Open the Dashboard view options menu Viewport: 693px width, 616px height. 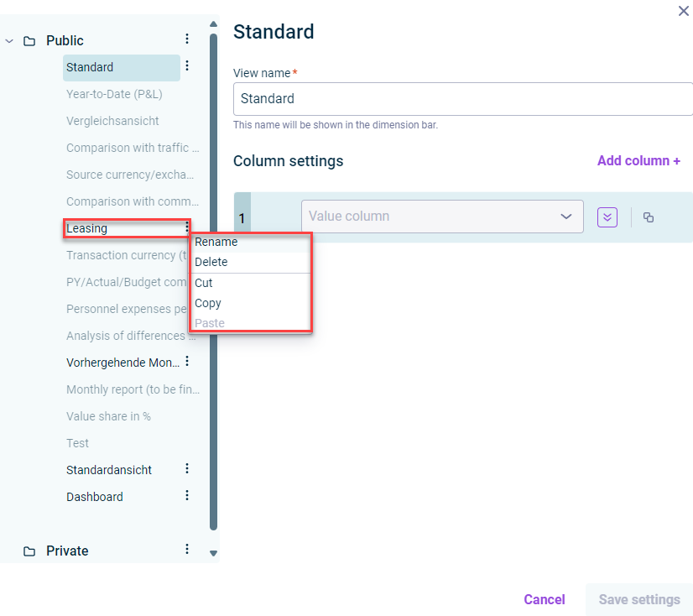(186, 496)
